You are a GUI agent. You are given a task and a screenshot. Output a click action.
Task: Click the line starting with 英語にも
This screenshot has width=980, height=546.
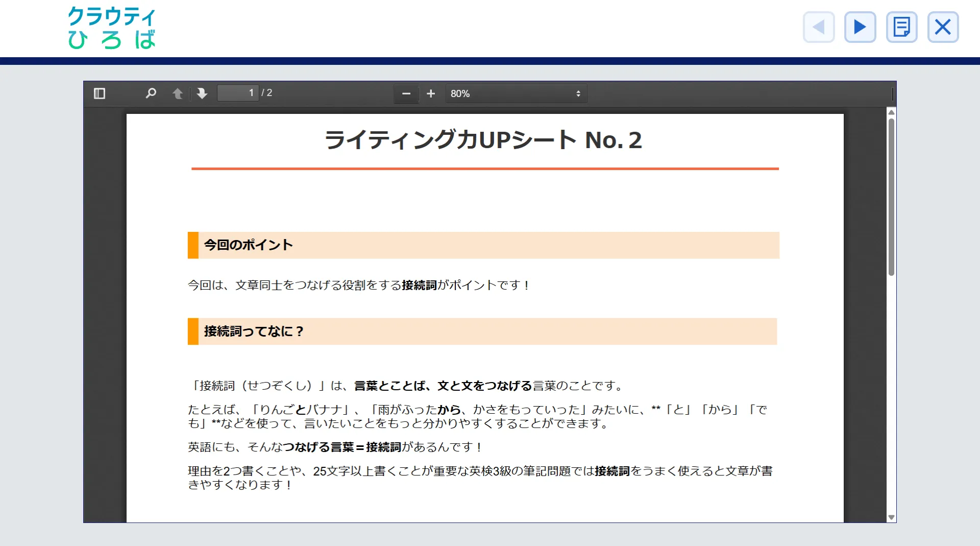[335, 447]
